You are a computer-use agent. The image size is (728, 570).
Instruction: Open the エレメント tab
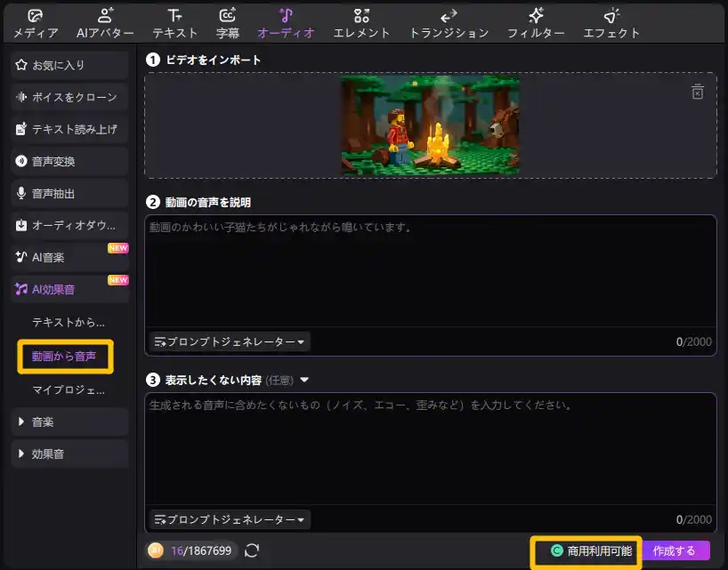pyautogui.click(x=361, y=24)
